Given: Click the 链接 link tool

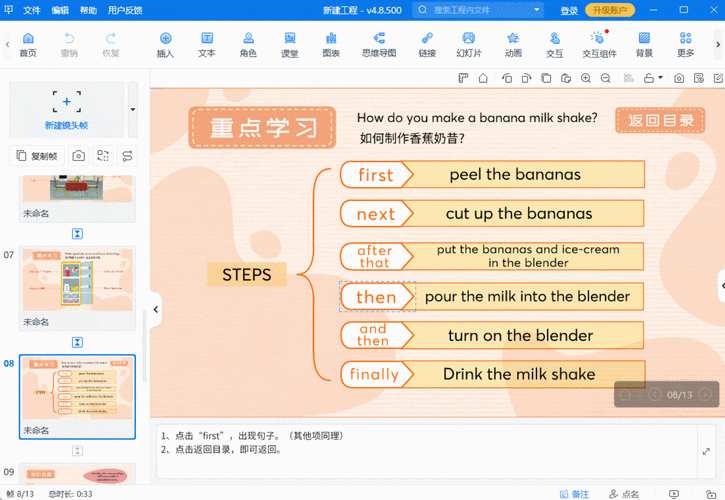Looking at the screenshot, I should (x=427, y=44).
